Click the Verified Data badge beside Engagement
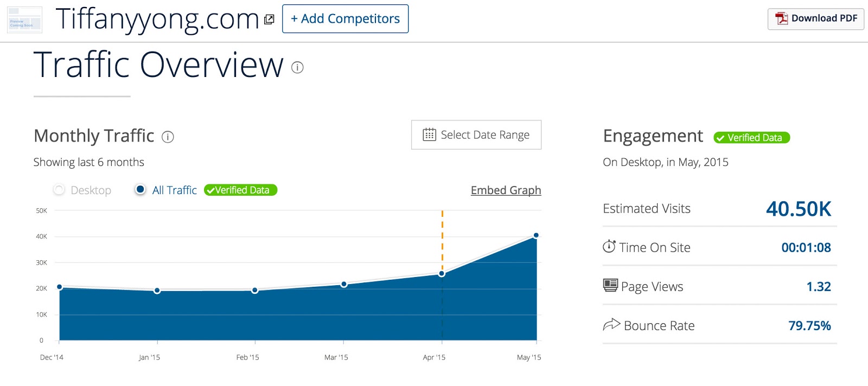 tap(751, 138)
